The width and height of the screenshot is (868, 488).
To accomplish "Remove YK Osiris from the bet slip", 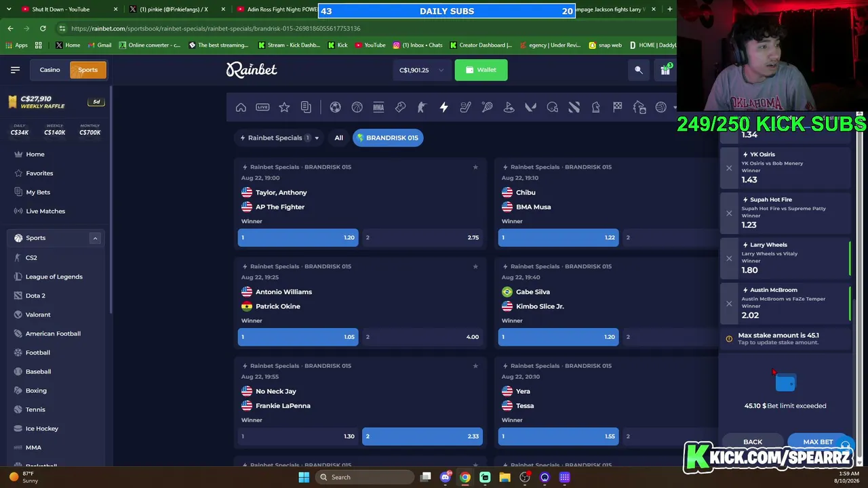I will 729,168.
